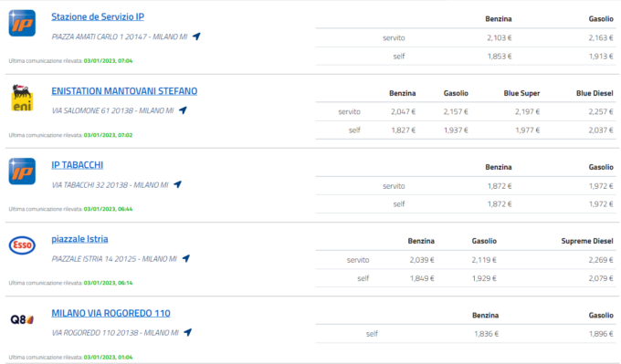
Task: Click the Blue Super column header
Action: 521,93
